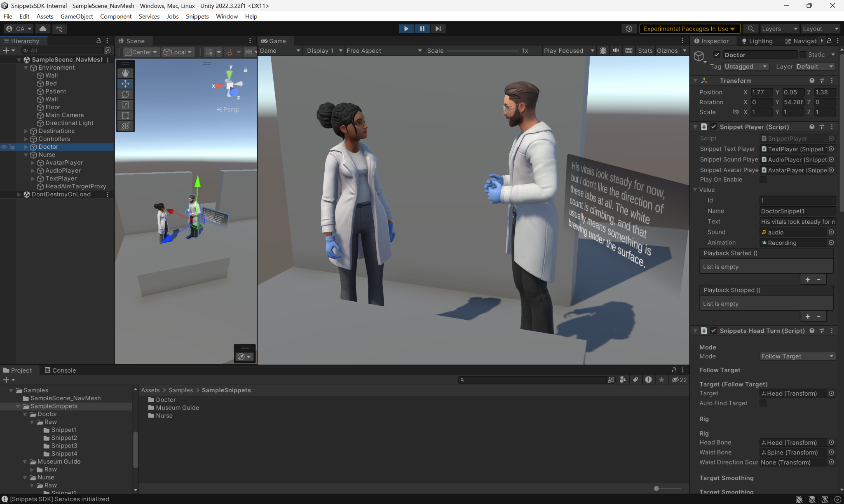Image resolution: width=844 pixels, height=504 pixels.
Task: Toggle the Static checkbox
Action: [x=803, y=55]
